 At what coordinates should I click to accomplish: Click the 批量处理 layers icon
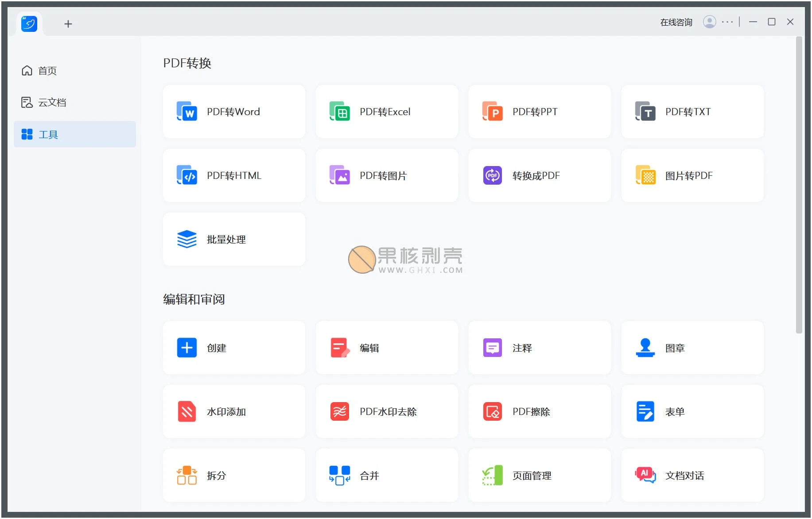(186, 239)
